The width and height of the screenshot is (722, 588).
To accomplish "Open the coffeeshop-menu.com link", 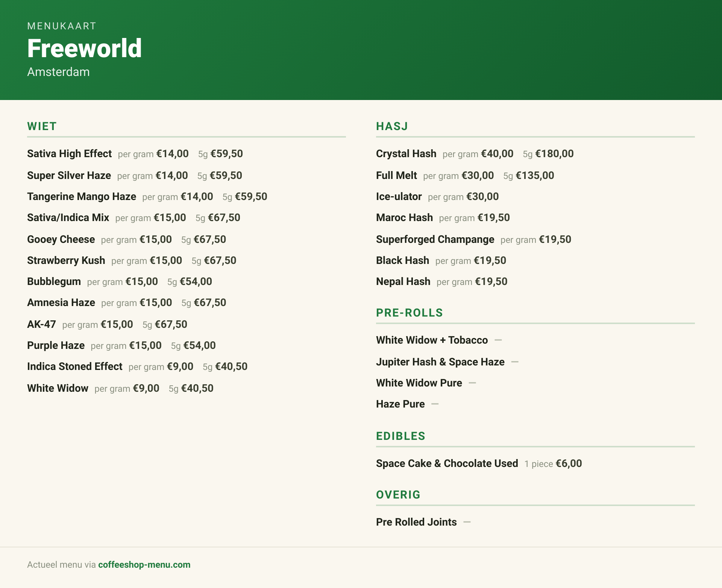I will (x=144, y=565).
